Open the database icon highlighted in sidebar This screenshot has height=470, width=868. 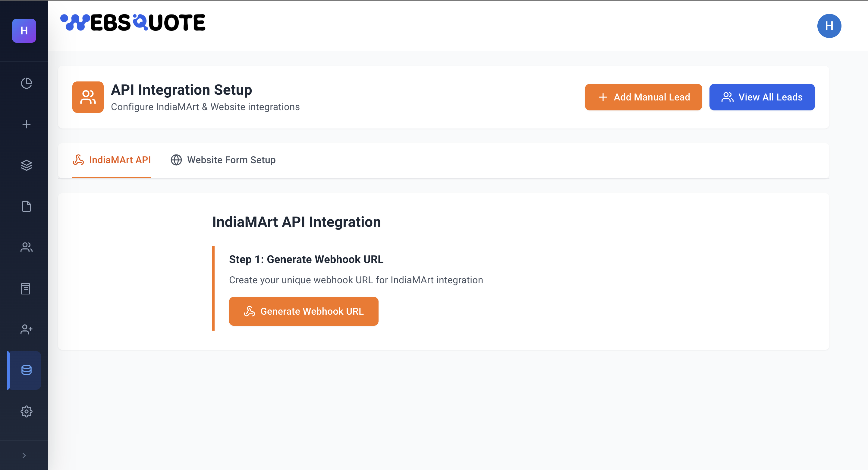(x=26, y=370)
